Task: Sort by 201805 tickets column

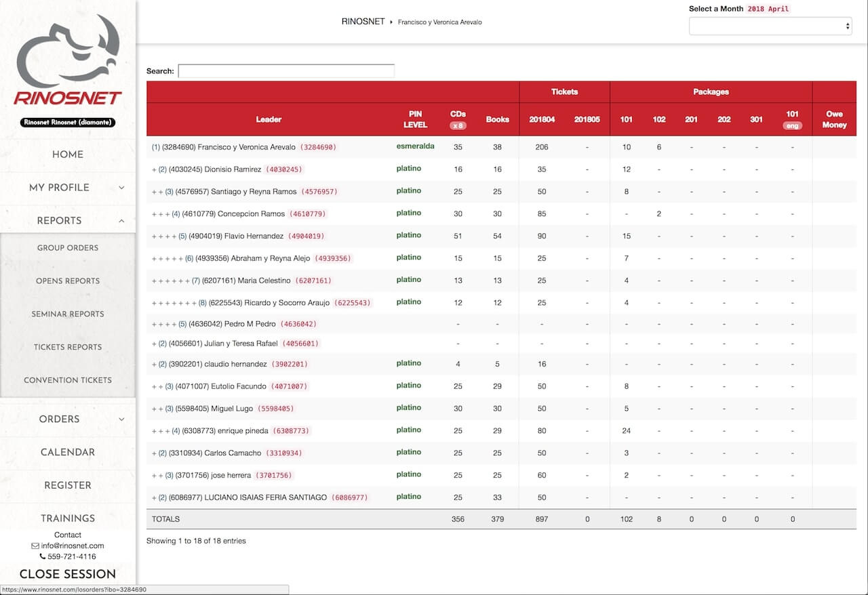Action: coord(587,119)
